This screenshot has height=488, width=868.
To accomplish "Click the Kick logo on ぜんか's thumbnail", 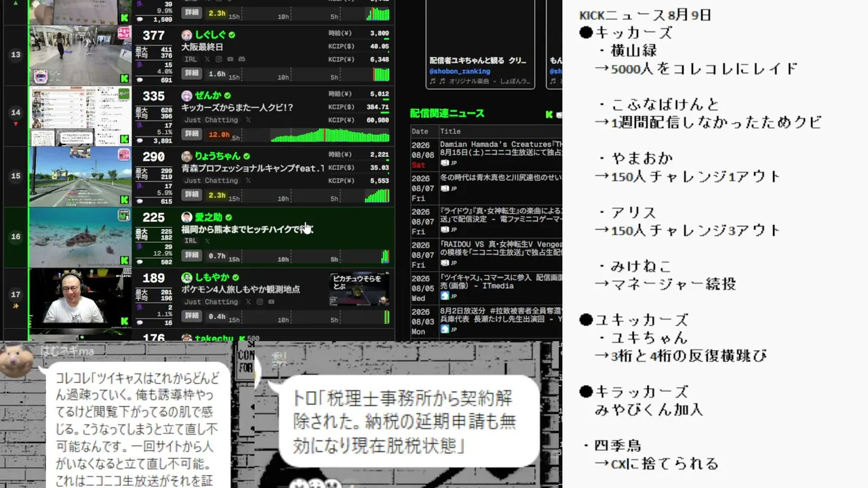I will [124, 139].
